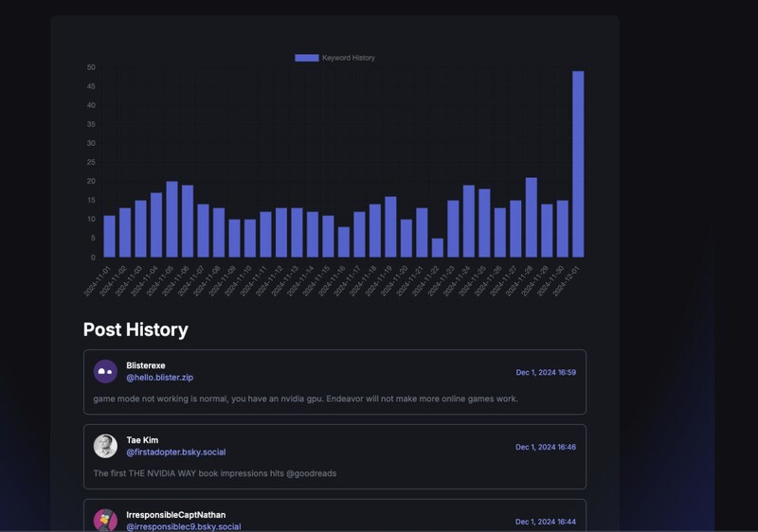Click the Keyword History legend label
The height and width of the screenshot is (532, 758).
[348, 58]
